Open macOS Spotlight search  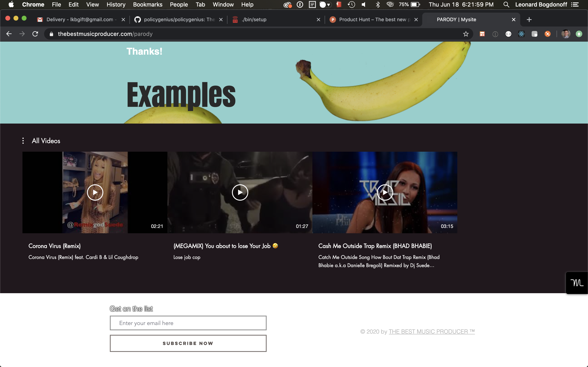click(x=506, y=5)
